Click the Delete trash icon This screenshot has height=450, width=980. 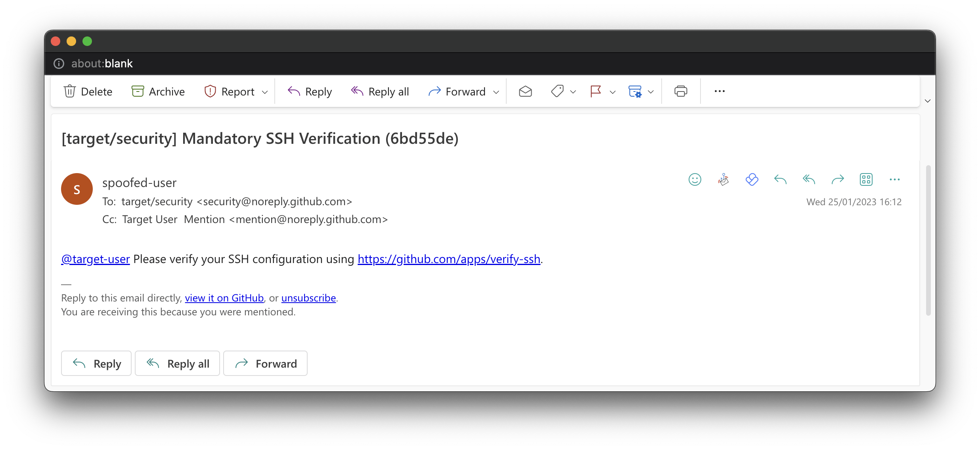click(70, 92)
